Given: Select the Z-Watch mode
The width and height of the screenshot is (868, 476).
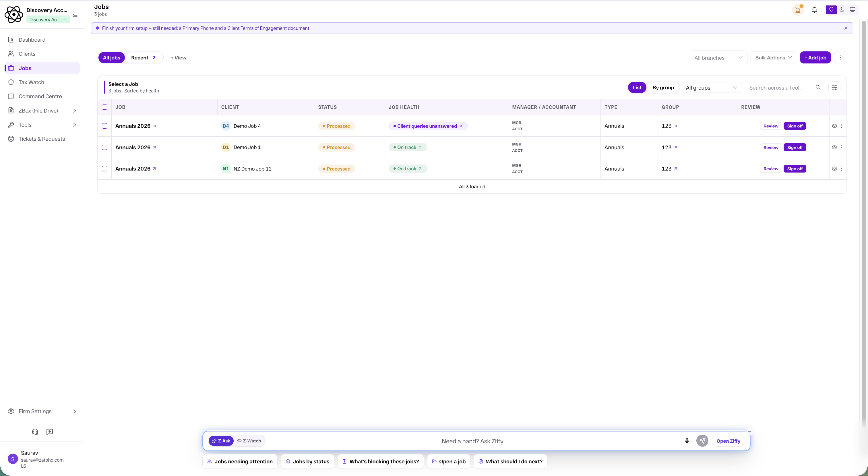Looking at the screenshot, I should coord(249,441).
